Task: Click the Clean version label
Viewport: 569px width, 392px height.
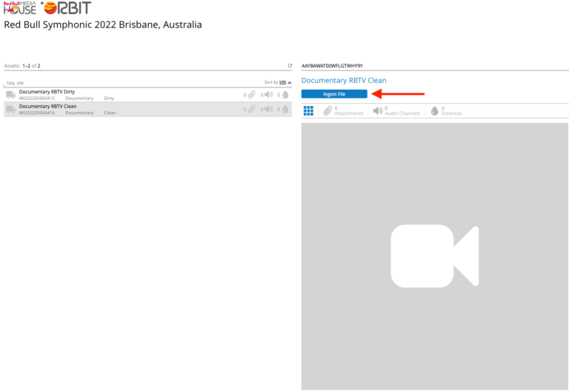Action: pyautogui.click(x=110, y=113)
